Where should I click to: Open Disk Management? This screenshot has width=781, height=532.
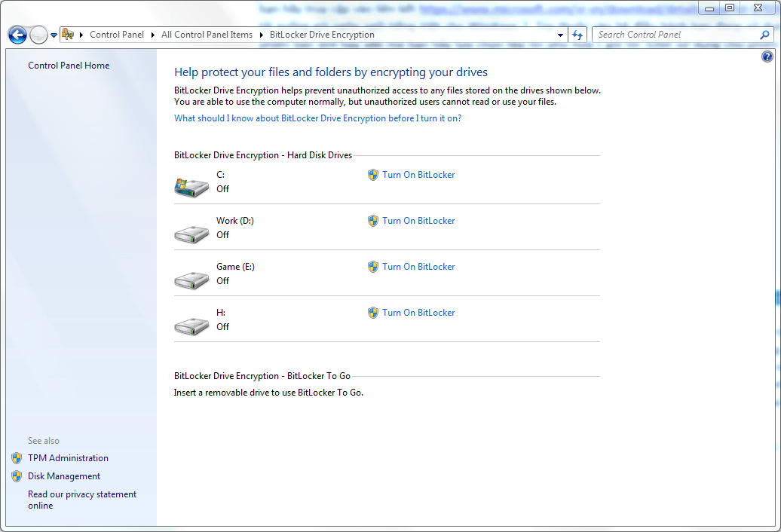pos(64,476)
